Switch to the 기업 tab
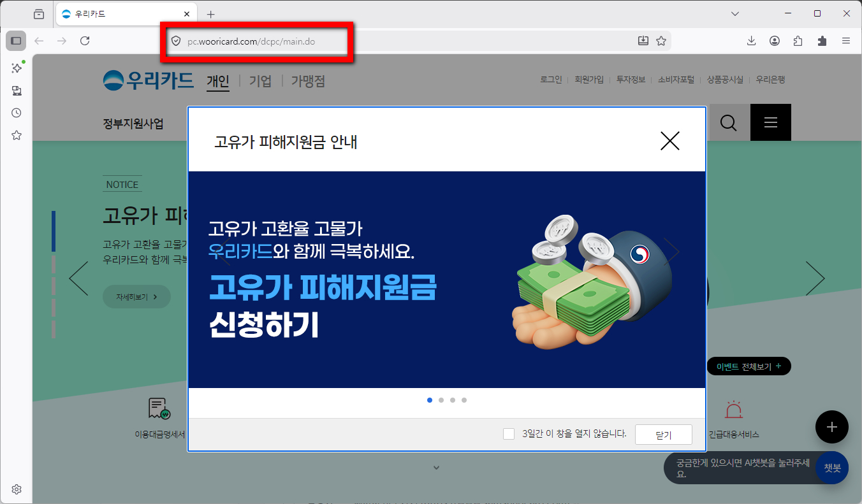The width and height of the screenshot is (862, 504). click(259, 81)
